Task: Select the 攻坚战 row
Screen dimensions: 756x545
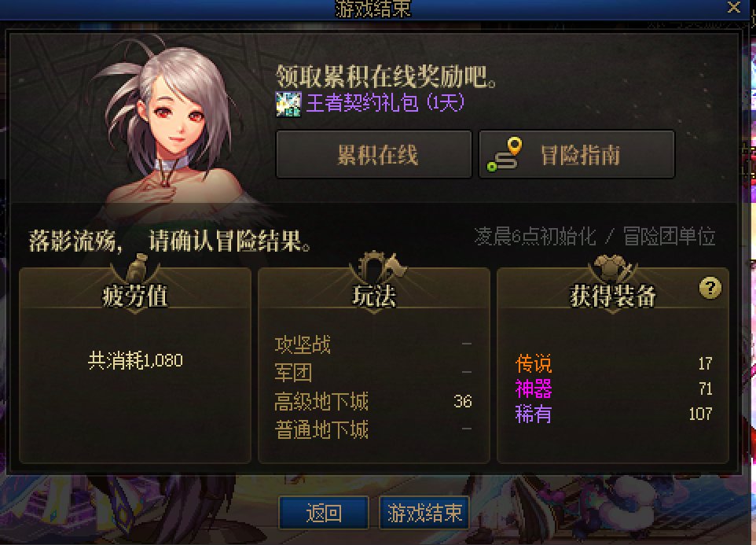Action: [373, 344]
